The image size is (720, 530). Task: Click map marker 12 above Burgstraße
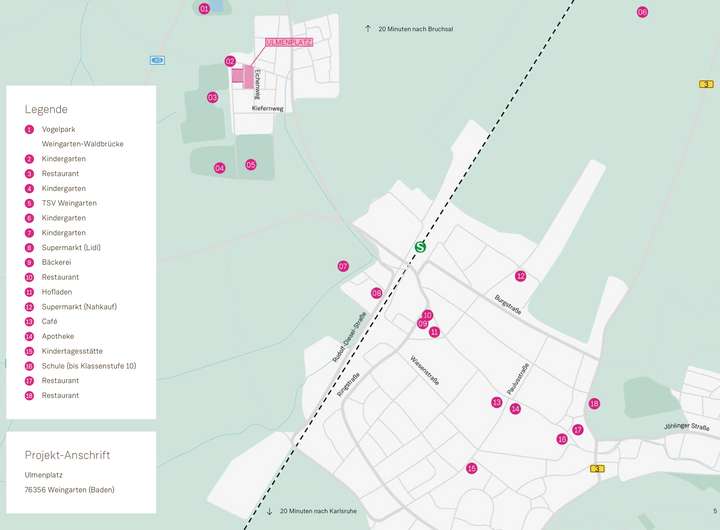520,276
